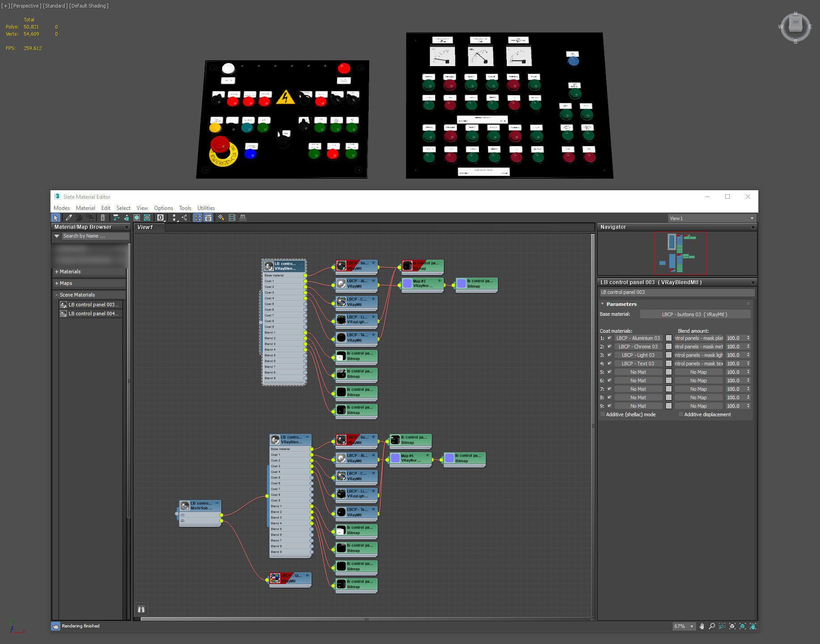Collapse the Parameters rollout
This screenshot has width=820, height=644.
pyautogui.click(x=602, y=304)
